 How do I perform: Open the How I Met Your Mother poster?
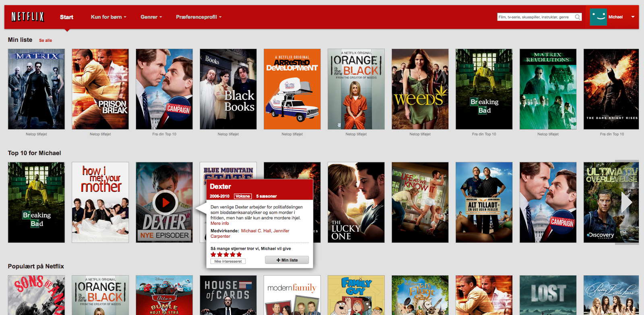click(x=100, y=202)
